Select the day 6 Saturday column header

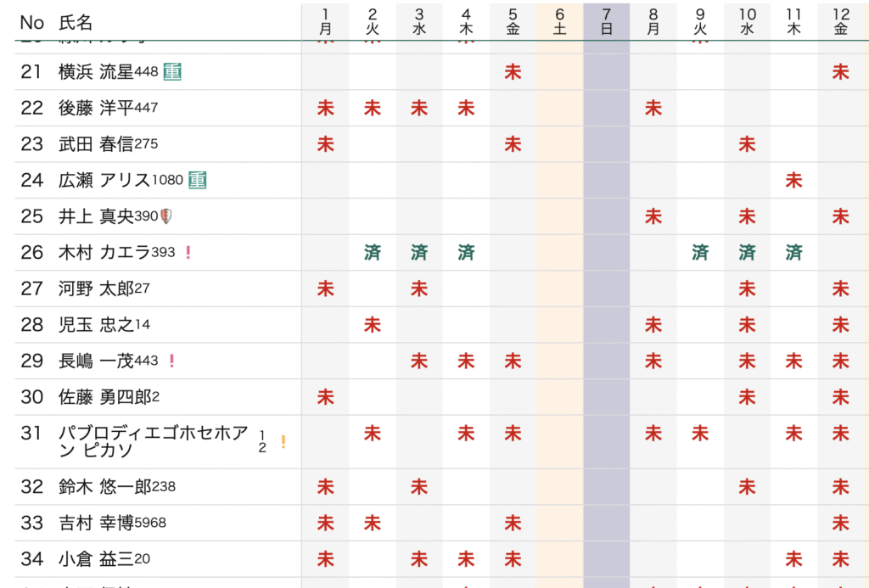pos(559,21)
